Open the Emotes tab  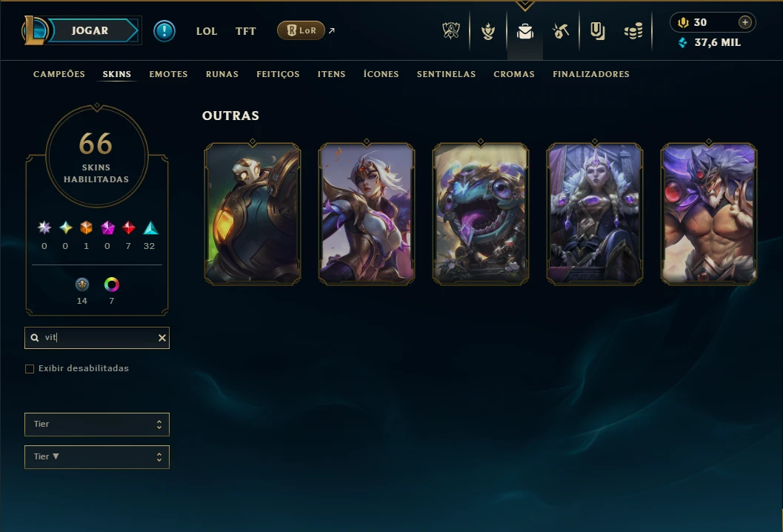[168, 74]
